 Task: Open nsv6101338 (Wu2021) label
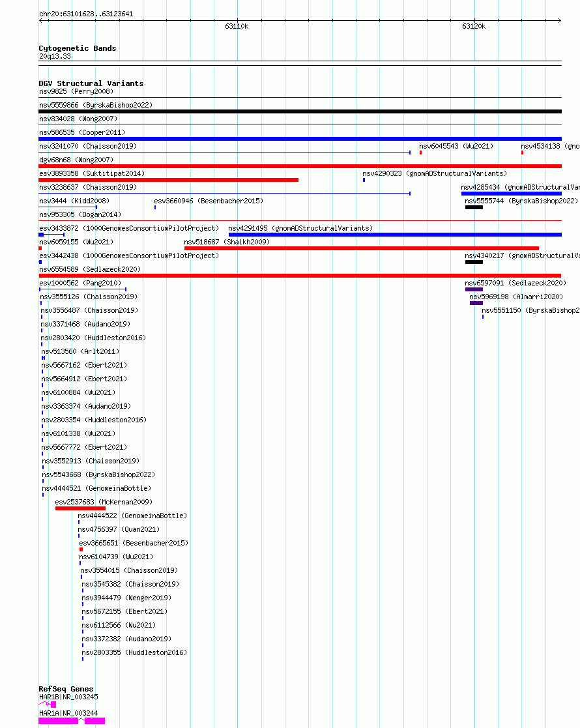click(x=78, y=433)
